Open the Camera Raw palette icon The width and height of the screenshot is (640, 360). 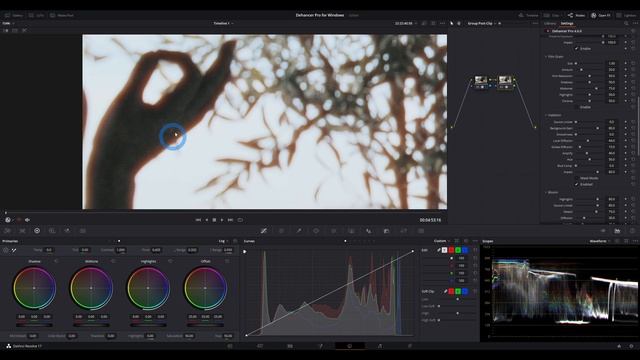point(7,231)
